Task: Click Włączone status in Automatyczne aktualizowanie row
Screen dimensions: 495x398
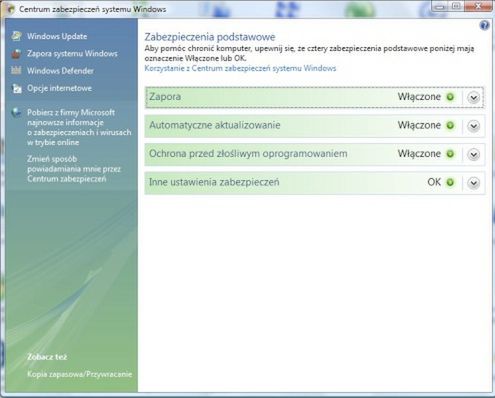Action: [x=419, y=125]
